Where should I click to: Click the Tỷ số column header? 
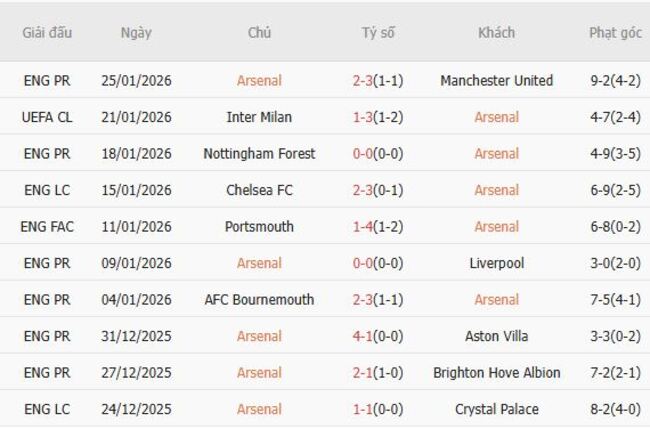378,32
